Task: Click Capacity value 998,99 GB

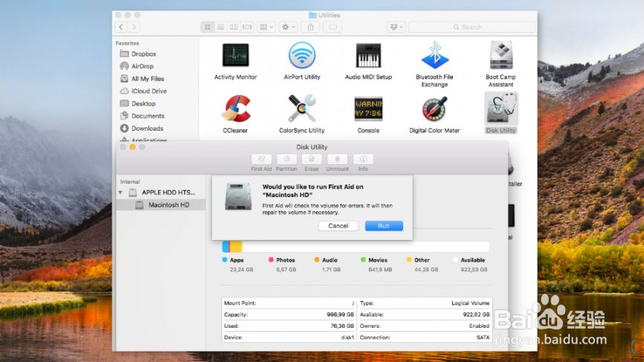Action: click(x=340, y=314)
